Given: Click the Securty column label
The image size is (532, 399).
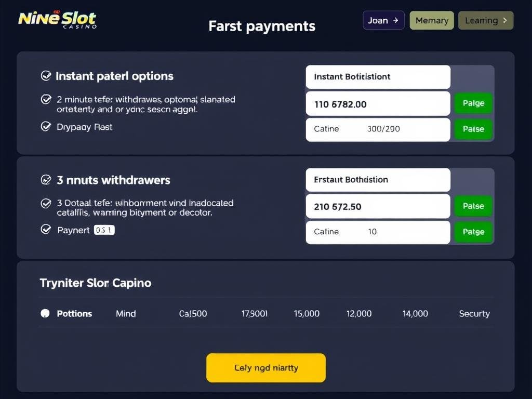Looking at the screenshot, I should 474,314.
